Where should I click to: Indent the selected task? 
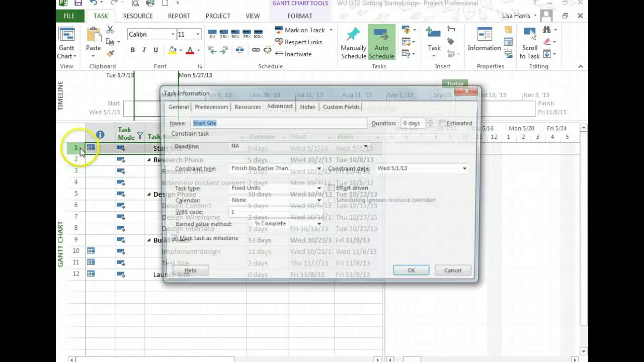[224, 50]
